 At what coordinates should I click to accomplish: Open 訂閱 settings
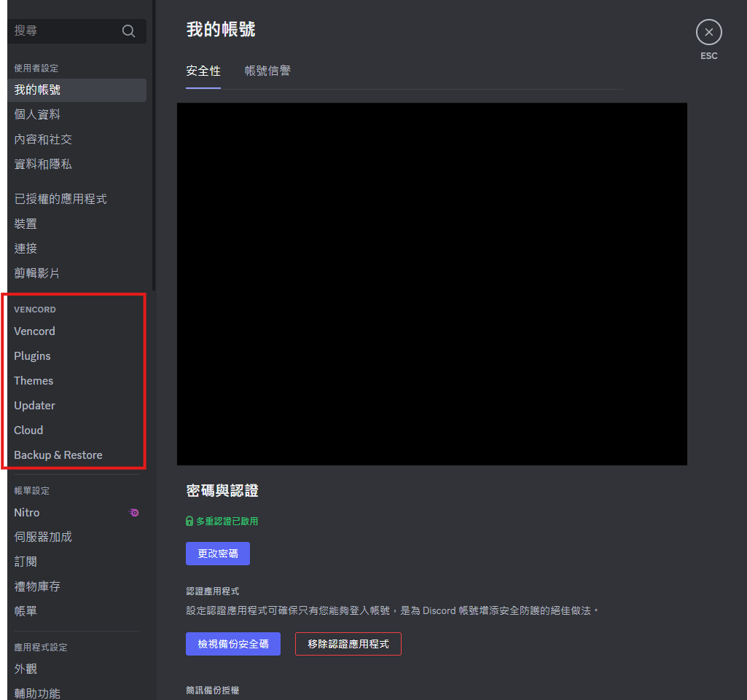click(77, 562)
